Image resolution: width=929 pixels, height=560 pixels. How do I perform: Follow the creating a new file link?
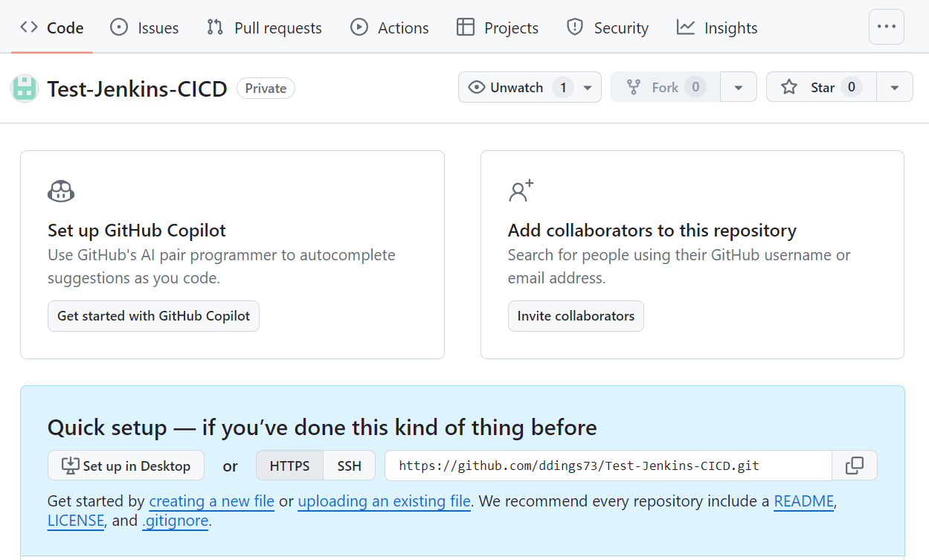pos(212,501)
